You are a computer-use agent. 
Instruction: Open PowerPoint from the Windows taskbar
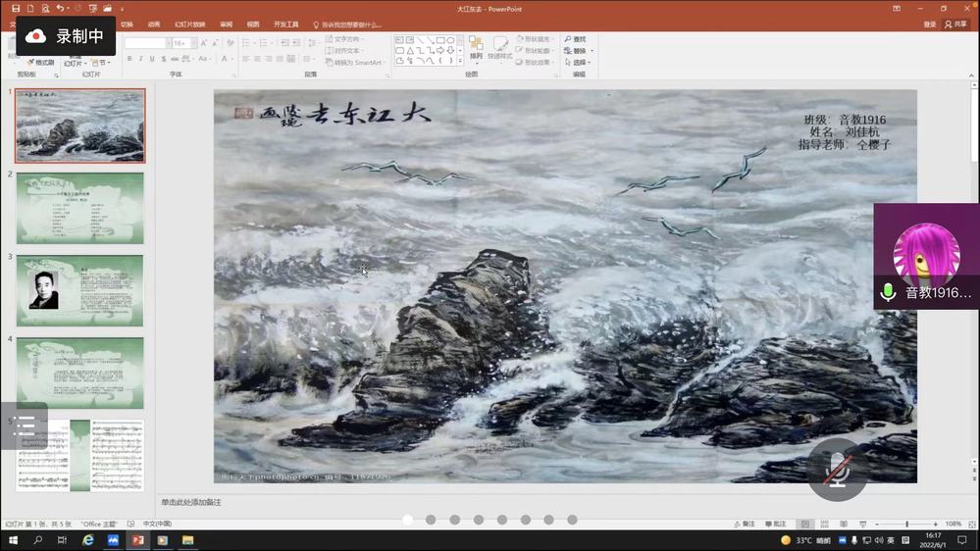[x=137, y=540]
